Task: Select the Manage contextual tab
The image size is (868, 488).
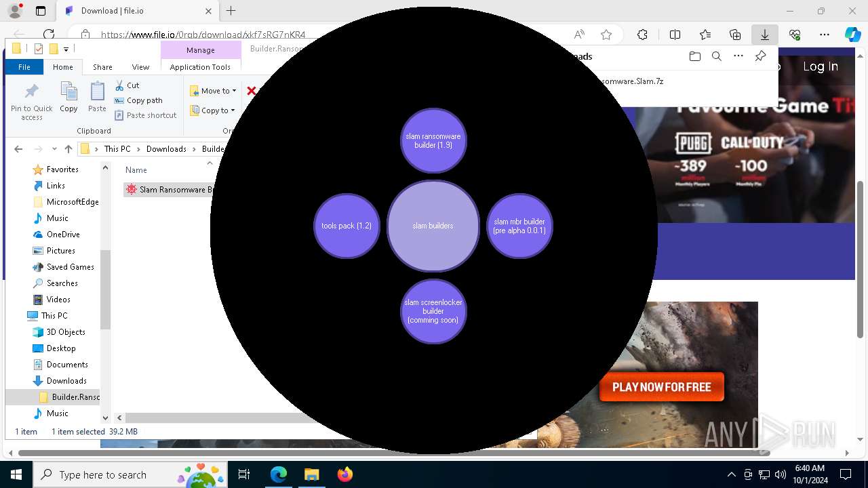Action: coord(201,50)
